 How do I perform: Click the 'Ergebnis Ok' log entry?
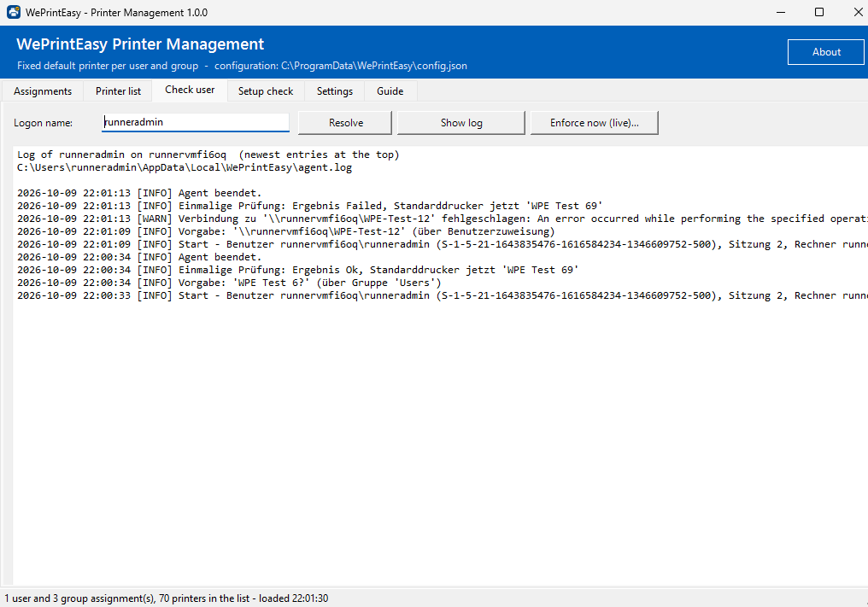pyautogui.click(x=298, y=270)
